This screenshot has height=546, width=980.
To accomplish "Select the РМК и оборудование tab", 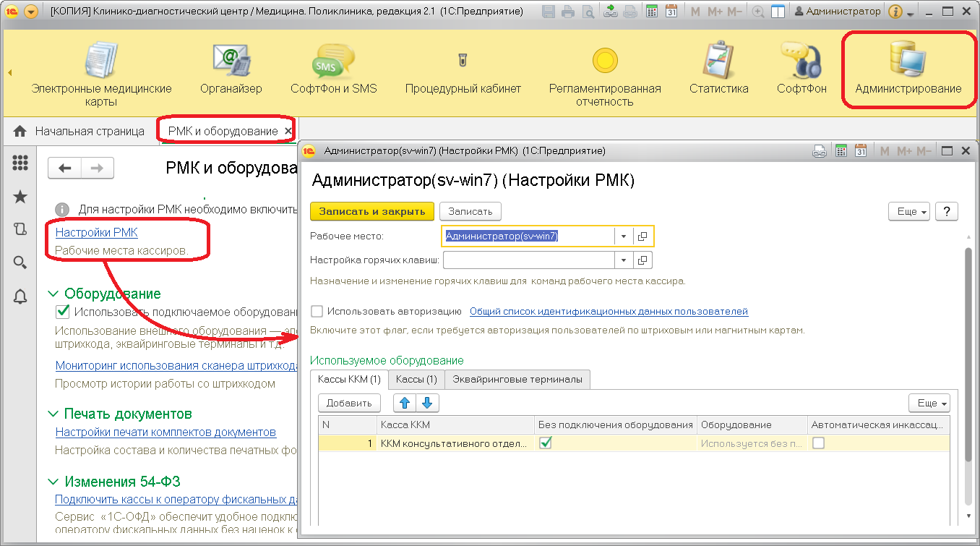I will point(223,131).
